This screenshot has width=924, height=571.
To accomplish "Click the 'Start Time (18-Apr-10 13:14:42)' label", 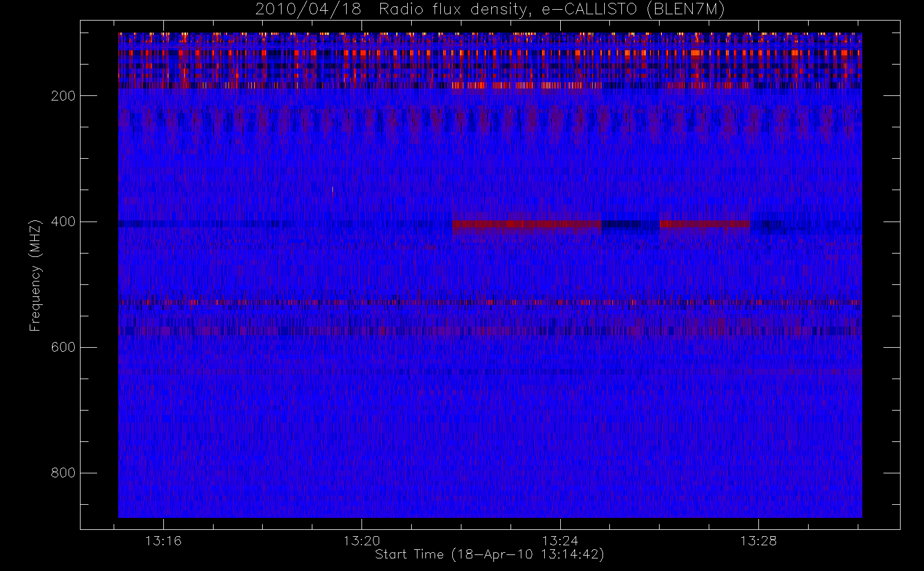I will (489, 554).
